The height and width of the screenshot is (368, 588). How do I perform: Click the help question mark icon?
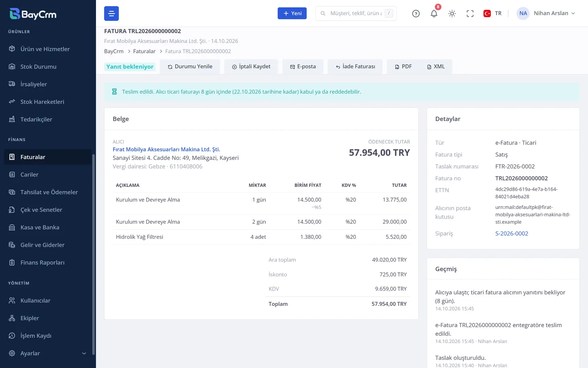coord(416,13)
